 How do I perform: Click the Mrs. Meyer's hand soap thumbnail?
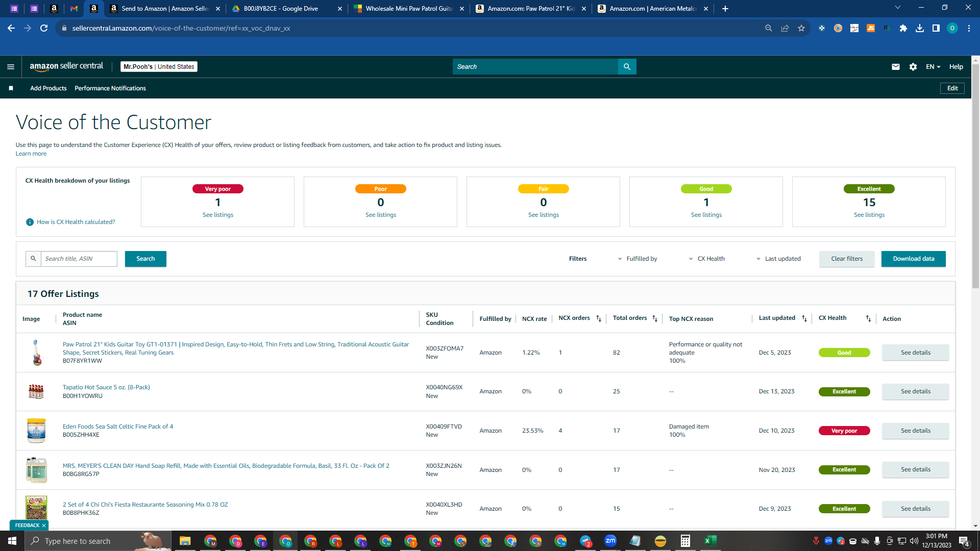click(36, 470)
